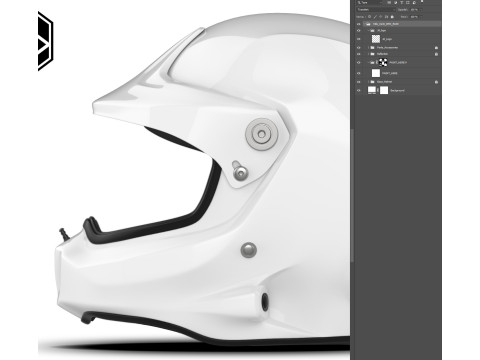Click the Parts_Accessories folder icon
The height and width of the screenshot is (360, 480).
pos(372,48)
